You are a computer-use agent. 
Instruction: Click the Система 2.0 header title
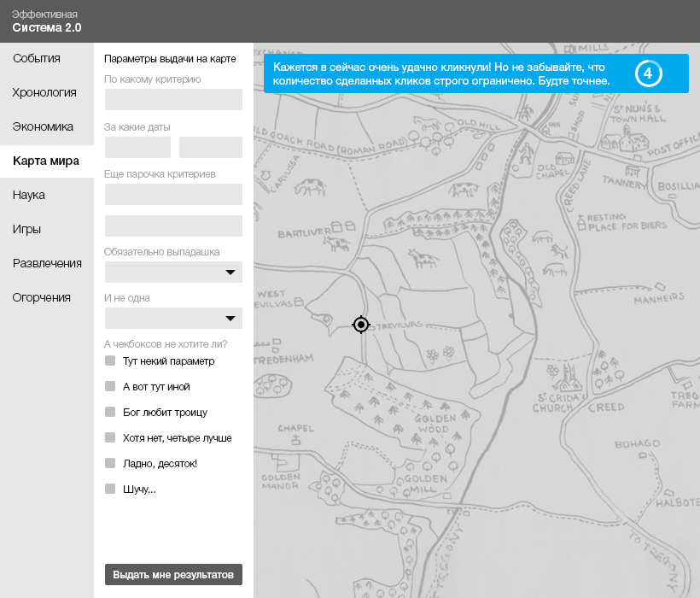pos(47,27)
